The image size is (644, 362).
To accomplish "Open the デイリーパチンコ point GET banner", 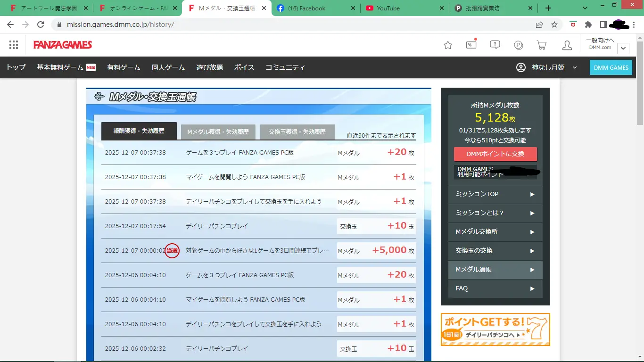I will 495,329.
